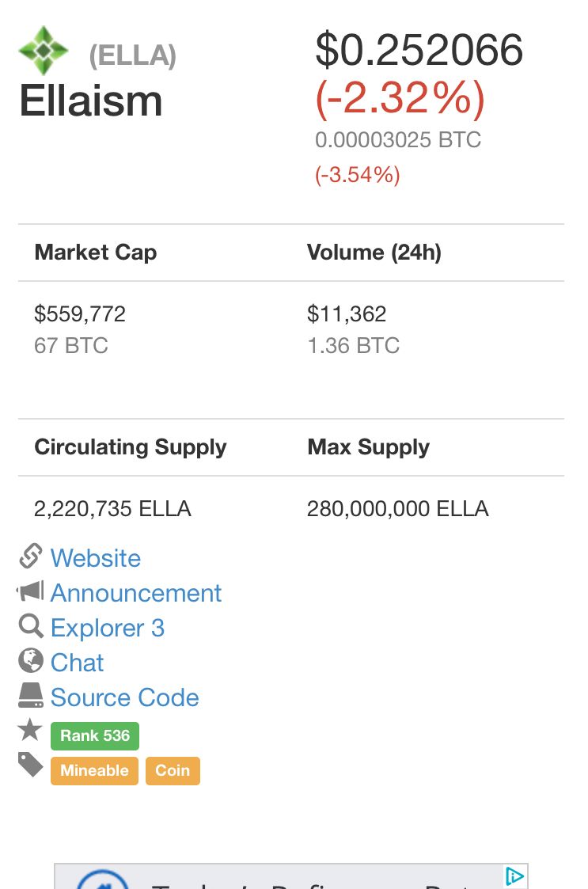Screen dimensions: 588x889
Task: Open the Source Code link
Action: pyautogui.click(x=125, y=697)
